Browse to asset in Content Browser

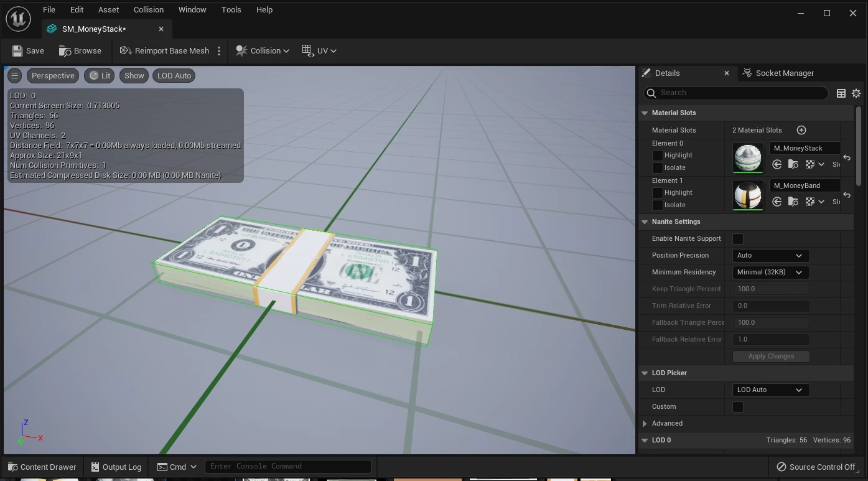pos(80,51)
